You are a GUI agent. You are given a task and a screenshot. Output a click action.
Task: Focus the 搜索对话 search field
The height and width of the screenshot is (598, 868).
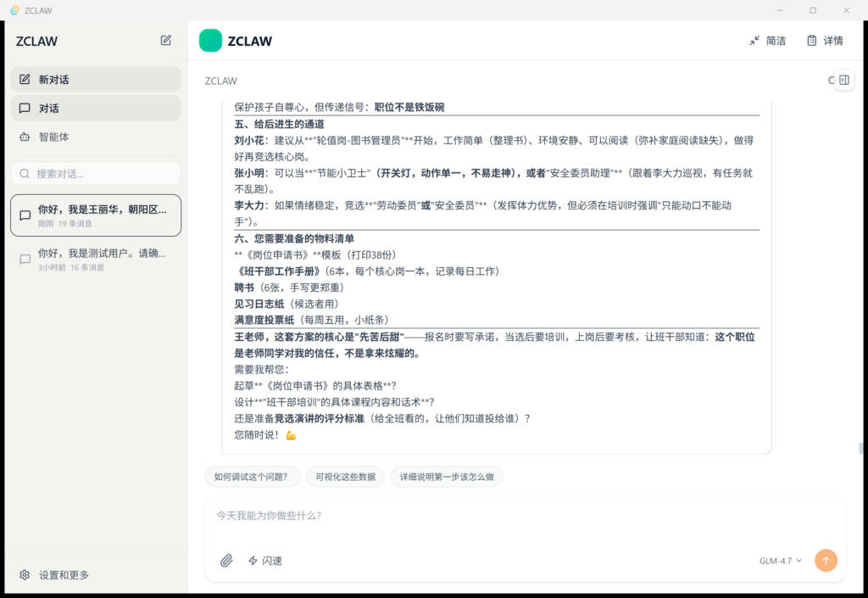pos(95,174)
